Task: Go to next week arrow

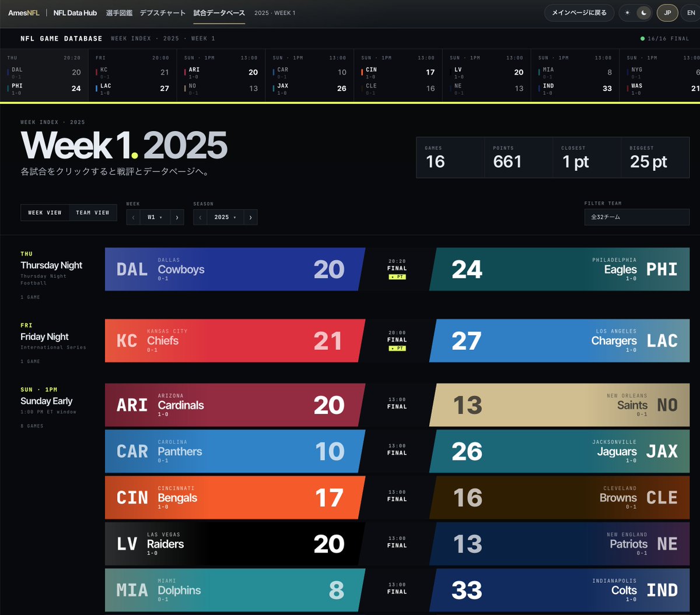Action: tap(177, 217)
